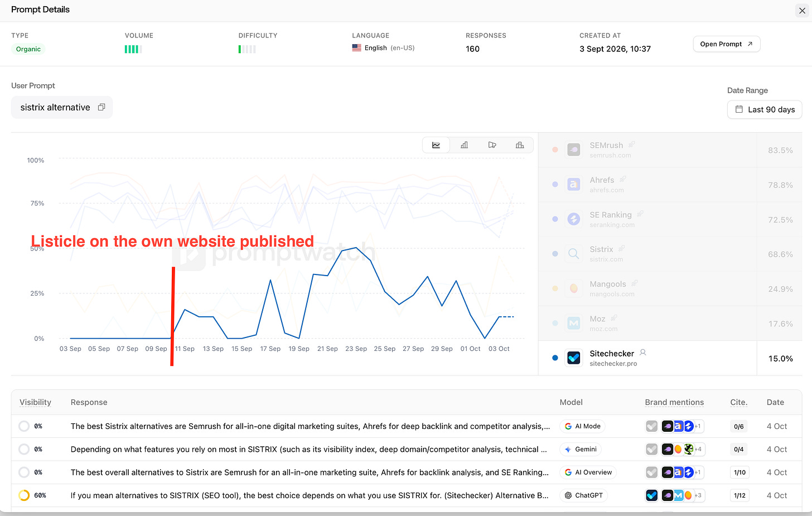Toggle the SEMrush series in the legend
Viewport: 812px width, 516px height.
pos(670,150)
